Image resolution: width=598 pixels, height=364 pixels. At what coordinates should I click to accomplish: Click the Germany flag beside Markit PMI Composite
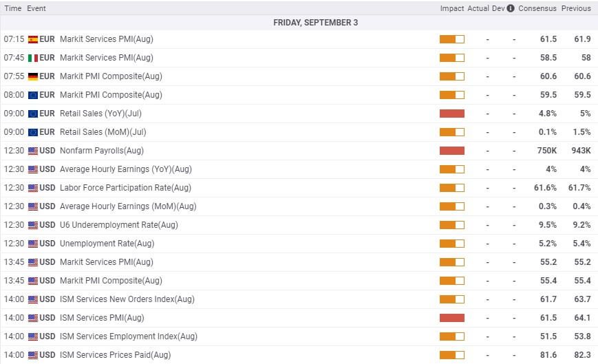tap(32, 76)
